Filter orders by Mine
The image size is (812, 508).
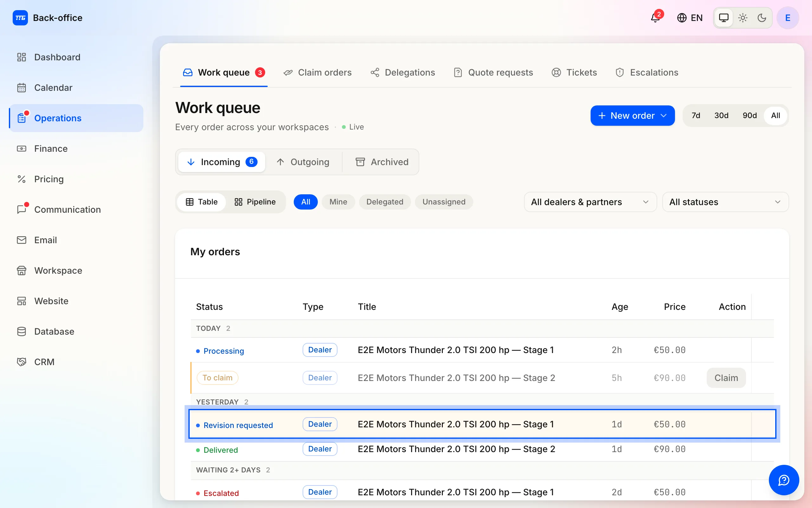pyautogui.click(x=338, y=202)
